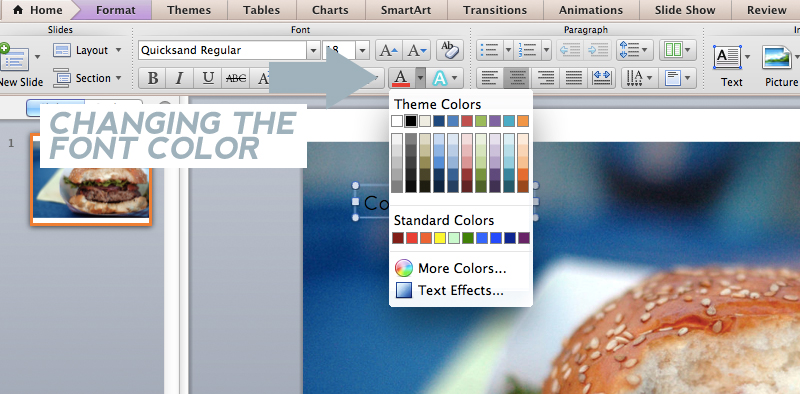This screenshot has height=394, width=800.
Task: Apply numbered list formatting
Action: point(527,50)
